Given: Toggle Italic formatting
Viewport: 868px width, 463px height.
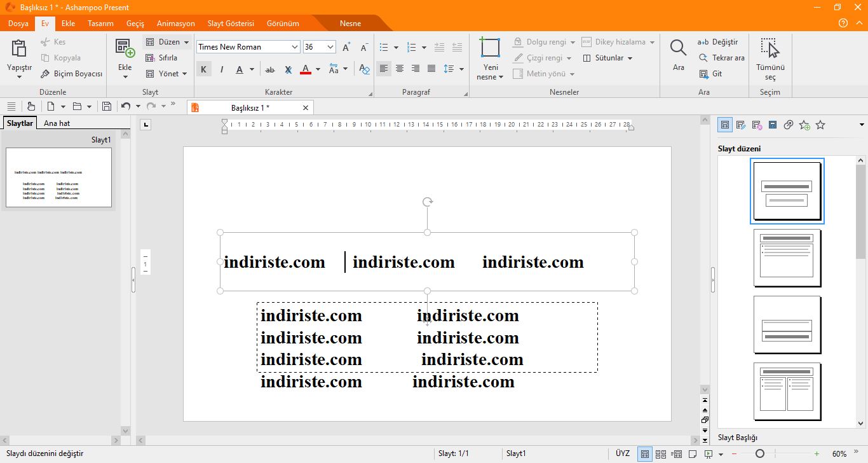Looking at the screenshot, I should [221, 69].
